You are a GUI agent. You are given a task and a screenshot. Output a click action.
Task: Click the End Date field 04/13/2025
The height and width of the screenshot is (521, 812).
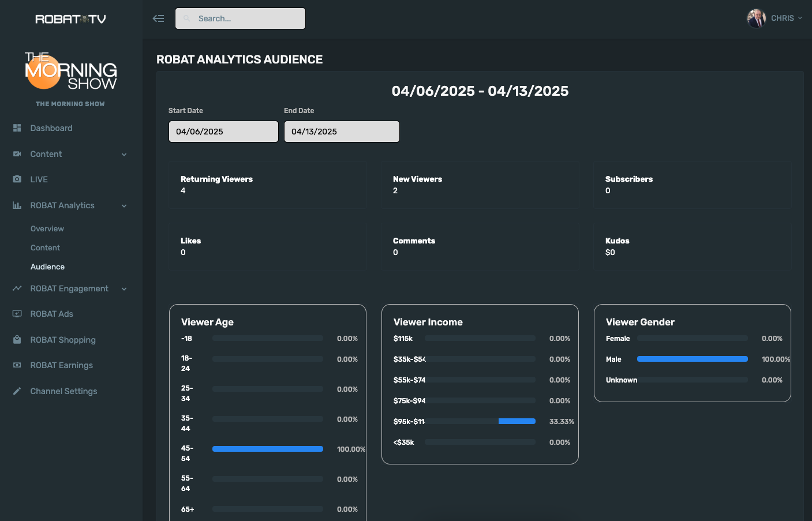[x=342, y=132]
